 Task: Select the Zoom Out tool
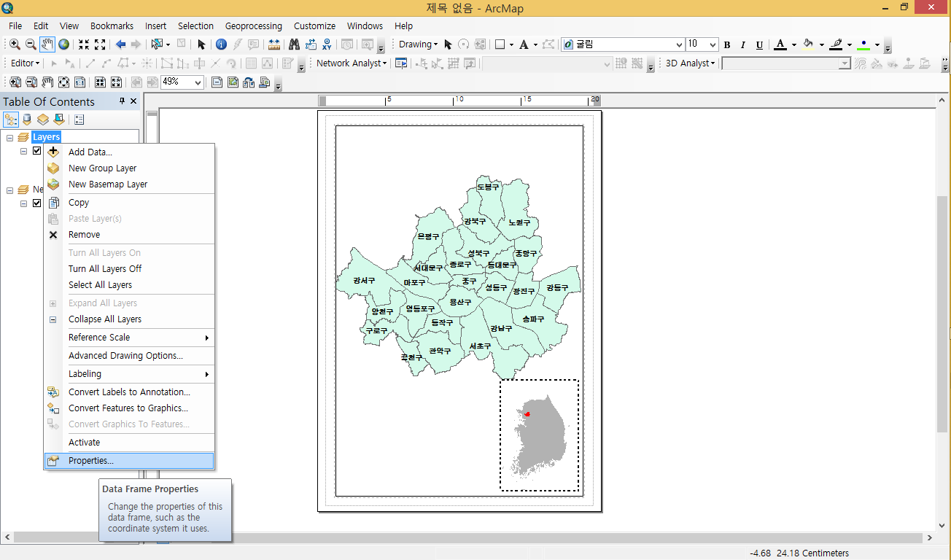coord(31,44)
